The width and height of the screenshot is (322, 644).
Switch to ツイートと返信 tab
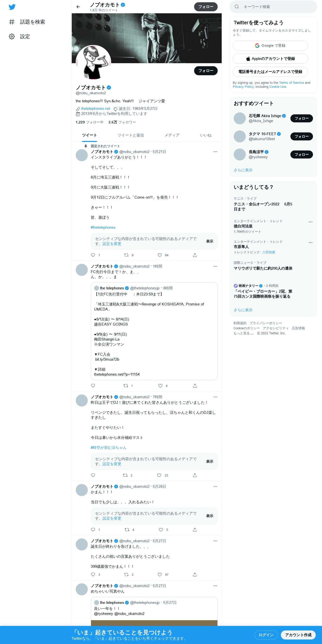click(131, 135)
